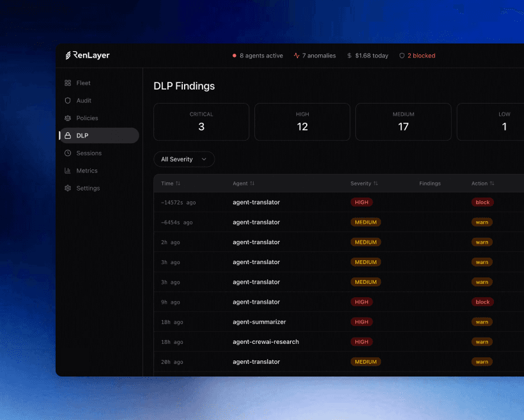Select the Fleet grid icon in sidebar
This screenshot has height=420, width=524.
pos(66,82)
